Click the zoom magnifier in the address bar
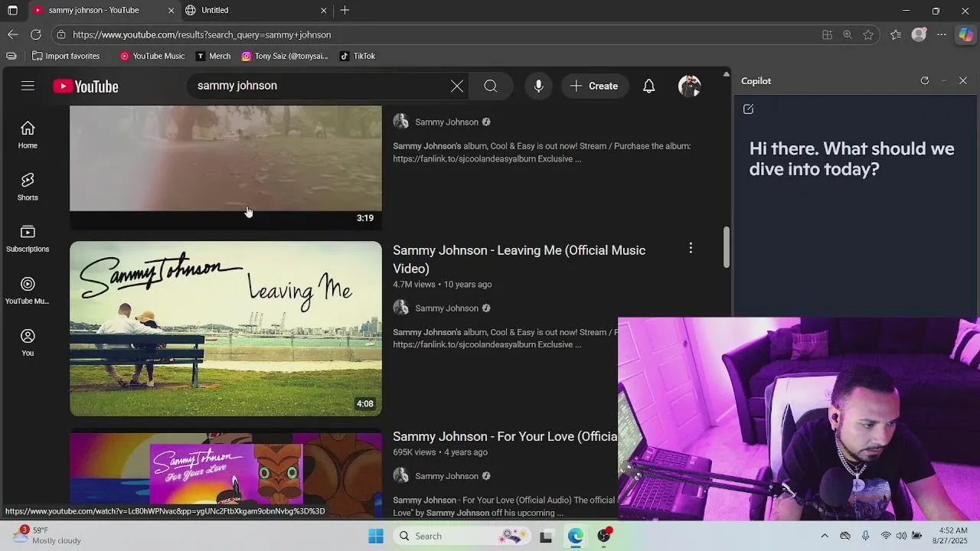Viewport: 980px width, 551px height. pyautogui.click(x=848, y=34)
